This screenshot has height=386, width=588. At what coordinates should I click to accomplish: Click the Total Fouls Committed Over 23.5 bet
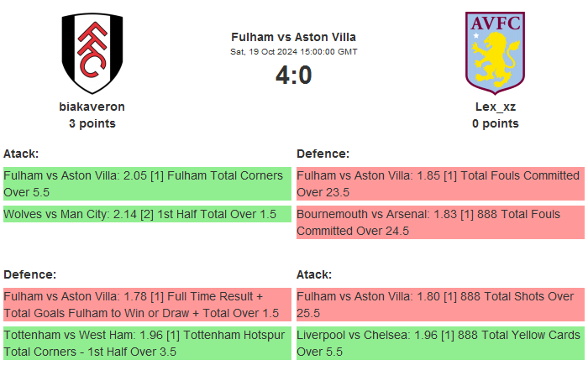click(440, 184)
